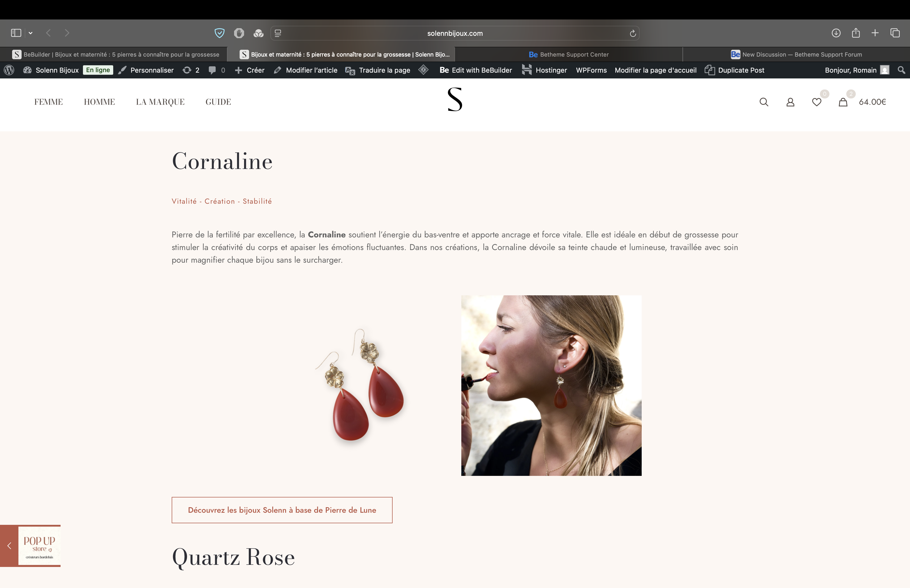Click the WordPress logo in admin bar

(9, 70)
